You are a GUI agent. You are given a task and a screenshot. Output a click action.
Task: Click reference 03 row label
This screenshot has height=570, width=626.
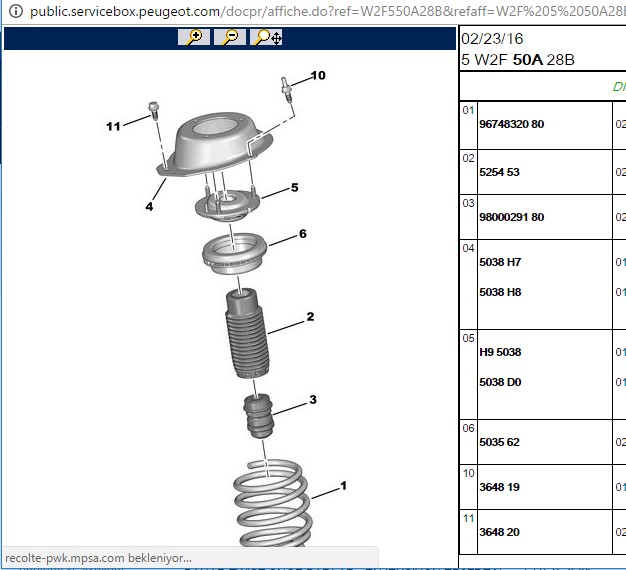click(x=468, y=203)
